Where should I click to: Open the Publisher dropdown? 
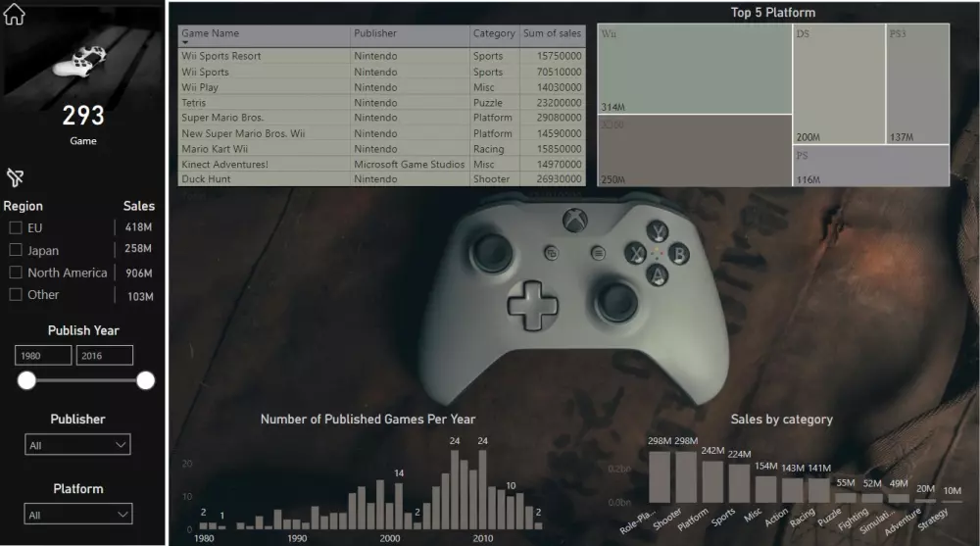point(77,445)
